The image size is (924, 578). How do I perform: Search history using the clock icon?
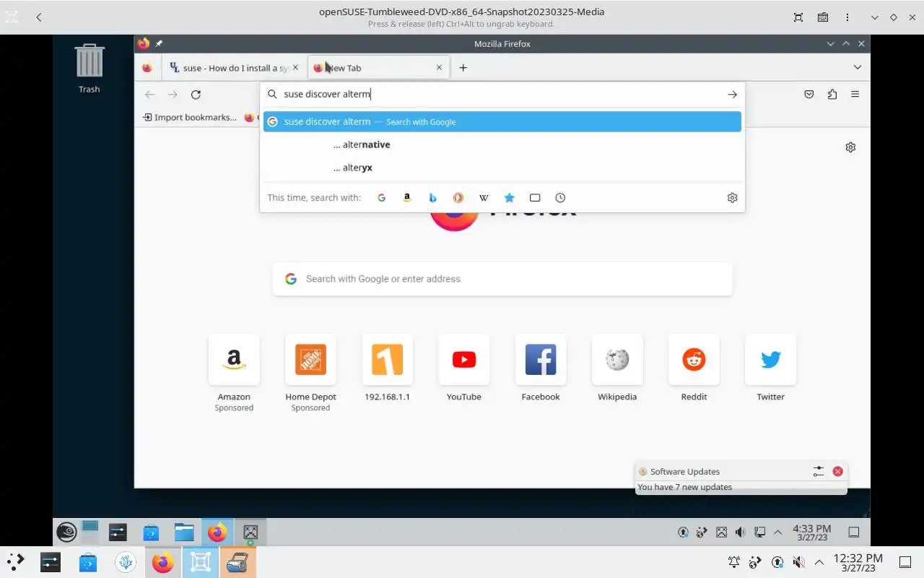pos(560,198)
